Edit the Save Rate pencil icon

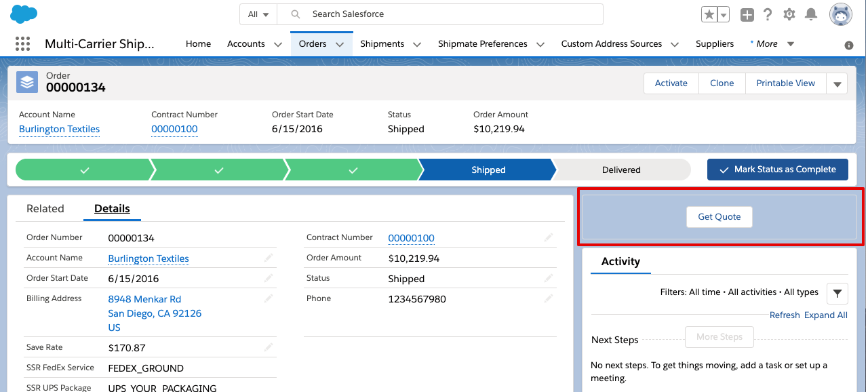click(x=269, y=347)
